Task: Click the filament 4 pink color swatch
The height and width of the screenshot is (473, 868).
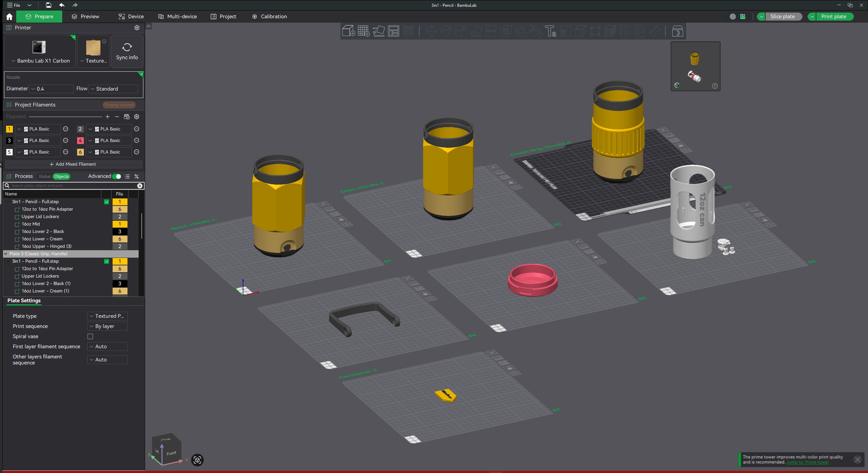Action: pos(80,141)
